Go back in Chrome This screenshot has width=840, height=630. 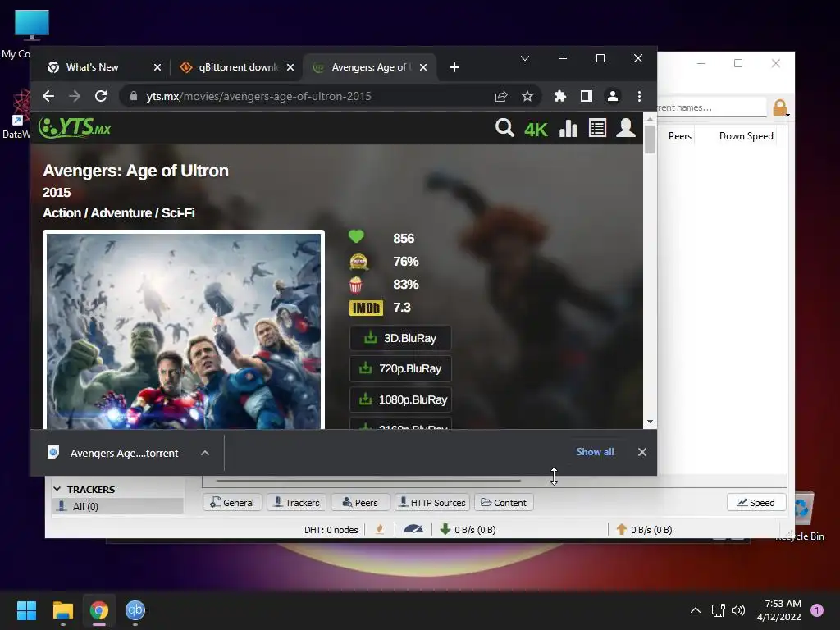[48, 97]
